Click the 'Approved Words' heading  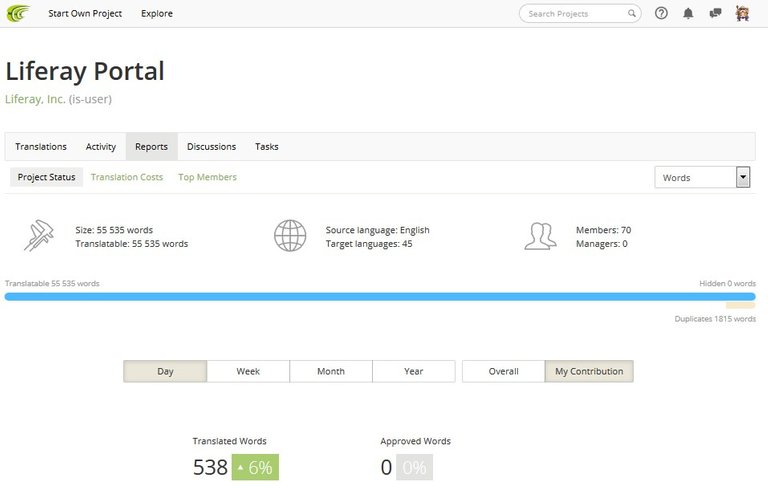tap(415, 441)
